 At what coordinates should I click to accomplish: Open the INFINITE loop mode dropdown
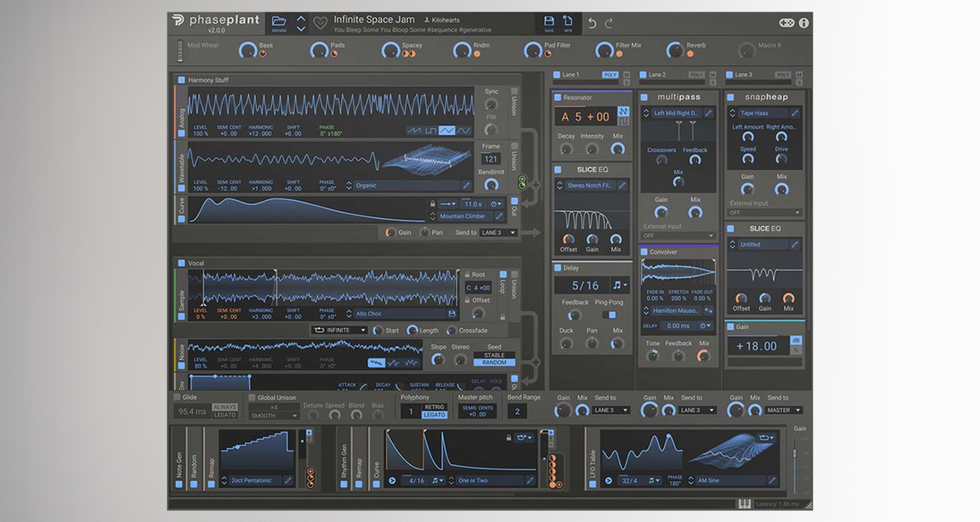tap(339, 330)
